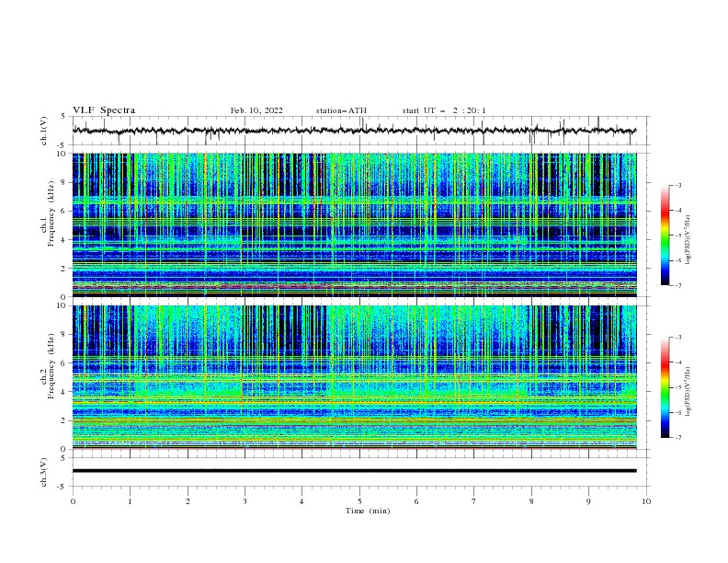Click the "Time (min)" x-axis label
Image resolution: width=728 pixels, height=563 pixels.
pyautogui.click(x=368, y=511)
